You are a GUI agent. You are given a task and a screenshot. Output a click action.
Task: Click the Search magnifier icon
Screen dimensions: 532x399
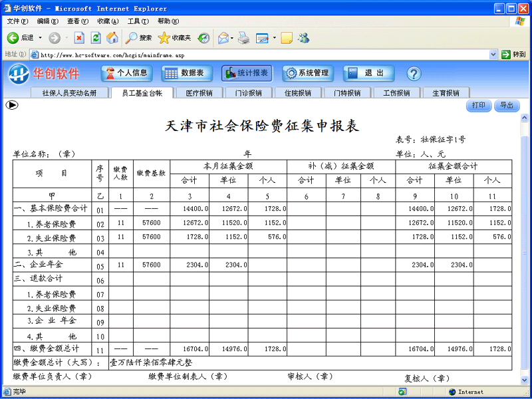[131, 38]
